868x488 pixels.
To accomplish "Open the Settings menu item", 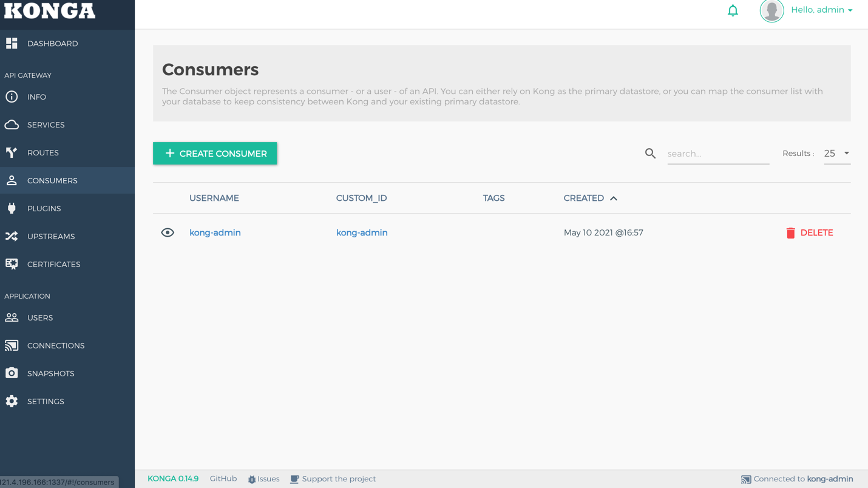I will point(67,402).
